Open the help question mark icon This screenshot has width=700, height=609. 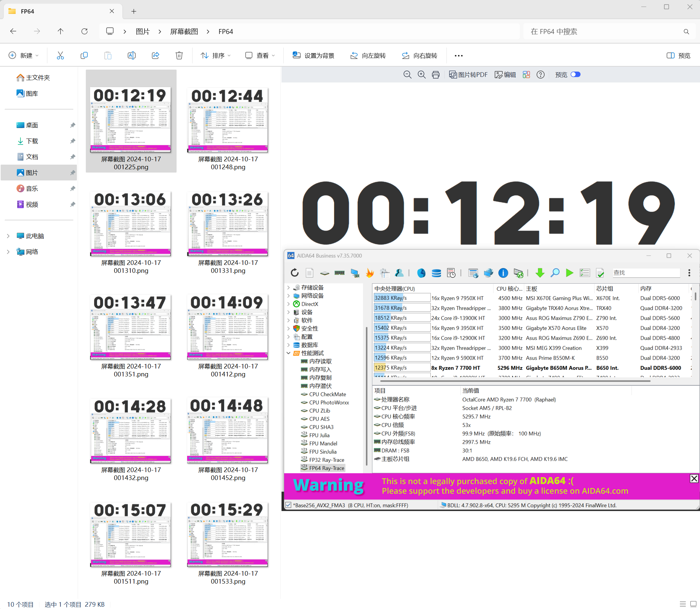540,75
